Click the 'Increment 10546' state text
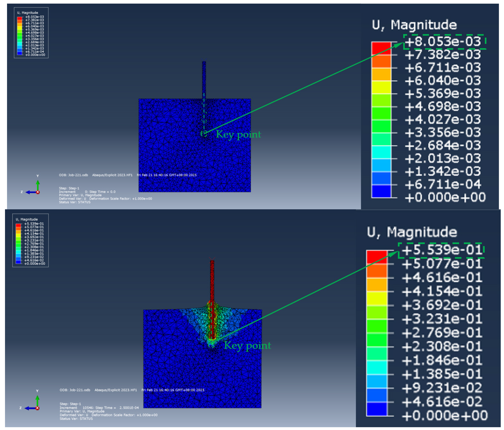The height and width of the screenshot is (430, 504). click(77, 408)
